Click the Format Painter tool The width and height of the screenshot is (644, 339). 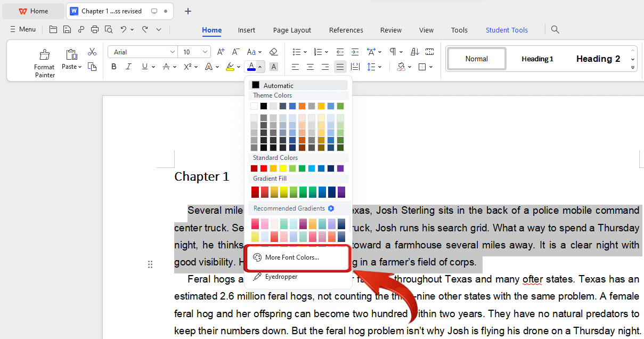tap(44, 62)
